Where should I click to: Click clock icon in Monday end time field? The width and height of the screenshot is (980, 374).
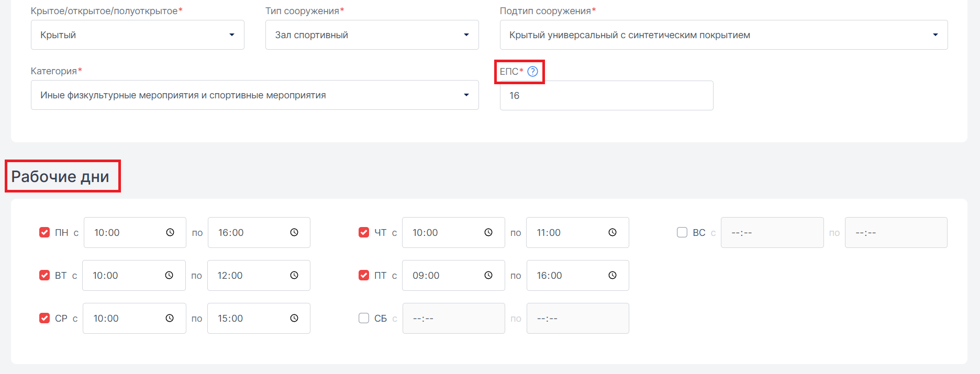294,233
